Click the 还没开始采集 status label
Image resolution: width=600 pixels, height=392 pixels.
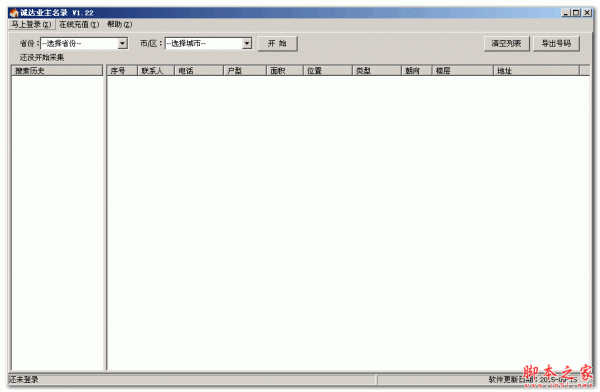click(42, 57)
